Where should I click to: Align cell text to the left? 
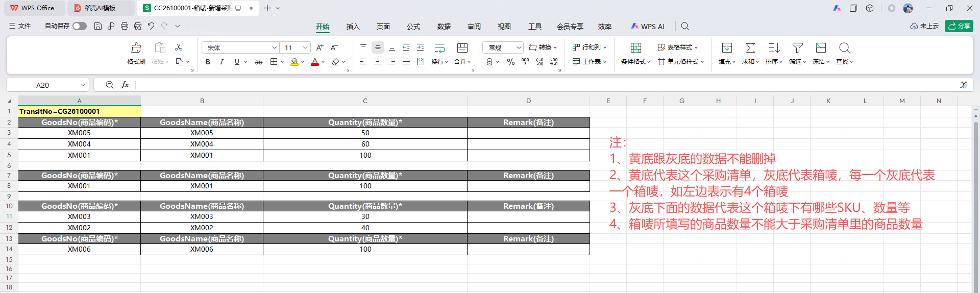(363, 62)
